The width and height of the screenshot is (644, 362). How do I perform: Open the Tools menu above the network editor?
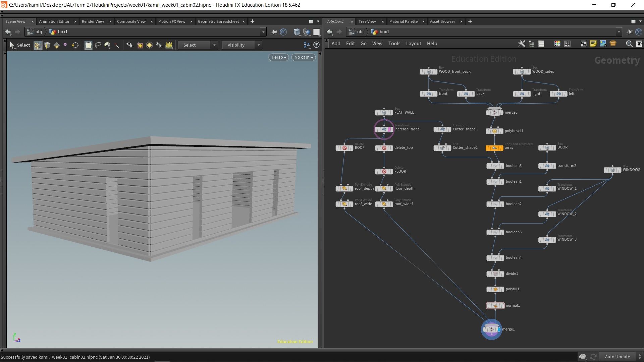394,44
